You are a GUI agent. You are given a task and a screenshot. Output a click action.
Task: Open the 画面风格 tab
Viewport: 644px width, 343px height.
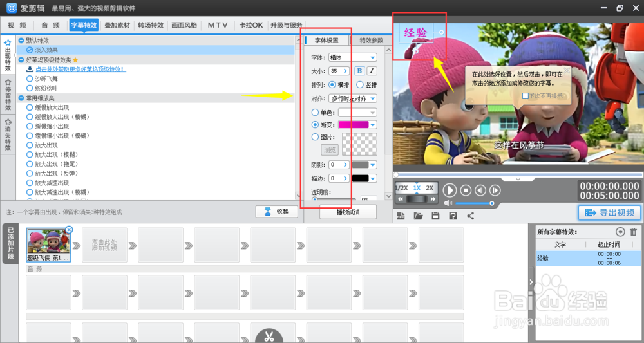(x=184, y=25)
